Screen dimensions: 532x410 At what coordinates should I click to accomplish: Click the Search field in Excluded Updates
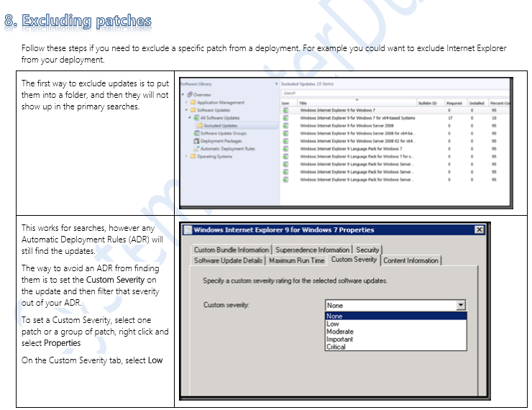[x=395, y=93]
